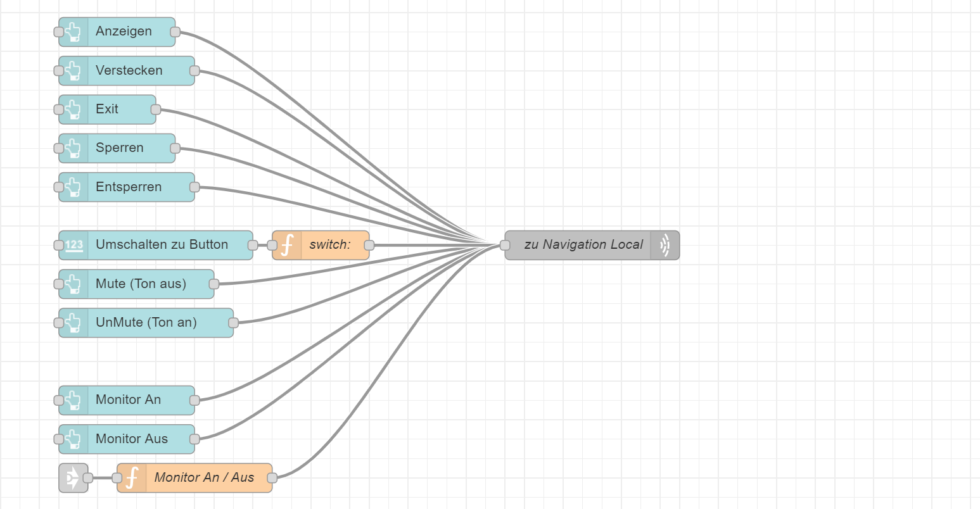Click the Sperren node's hand icon
Viewport: 980px width, 509px height.
click(73, 148)
